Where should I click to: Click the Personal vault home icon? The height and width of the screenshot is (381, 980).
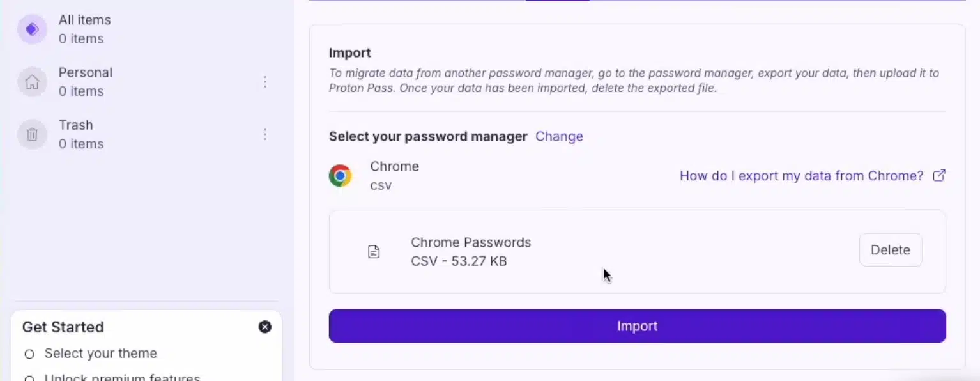click(32, 82)
